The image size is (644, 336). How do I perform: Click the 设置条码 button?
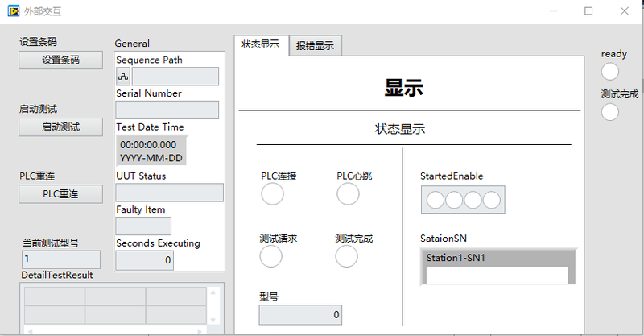tap(61, 60)
